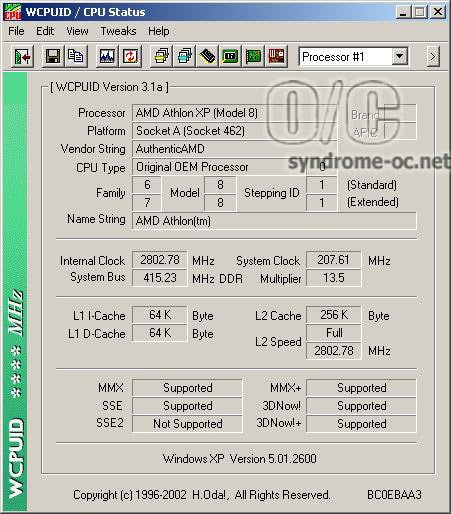Open the File menu
Image resolution: width=451 pixels, height=514 pixels.
click(x=16, y=31)
